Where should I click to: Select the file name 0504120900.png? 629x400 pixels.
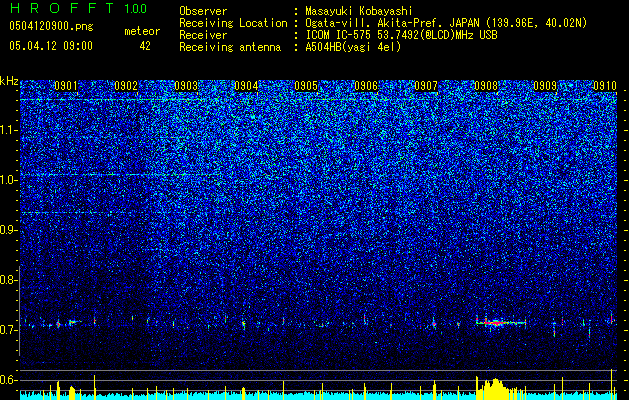51,27
